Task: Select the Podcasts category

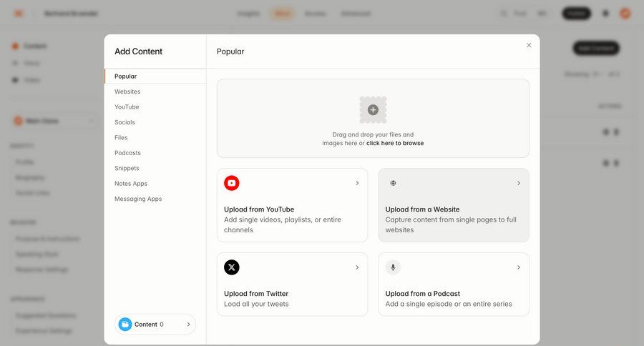Action: [155, 153]
